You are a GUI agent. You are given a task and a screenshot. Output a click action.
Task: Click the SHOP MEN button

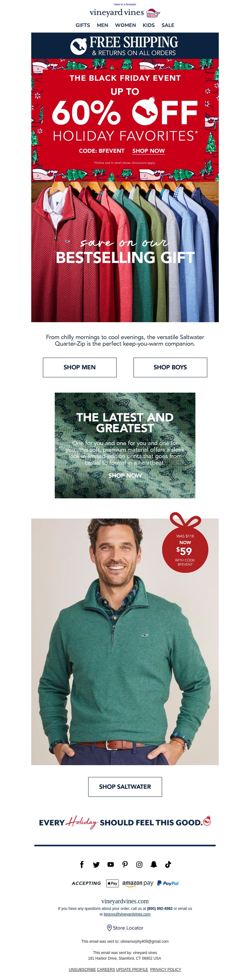click(x=80, y=367)
